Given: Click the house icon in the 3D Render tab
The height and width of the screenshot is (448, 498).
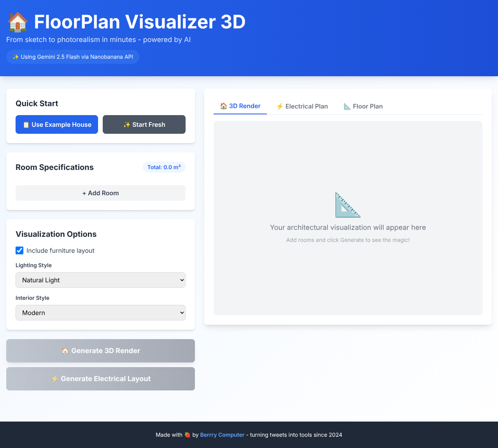Looking at the screenshot, I should pyautogui.click(x=223, y=106).
